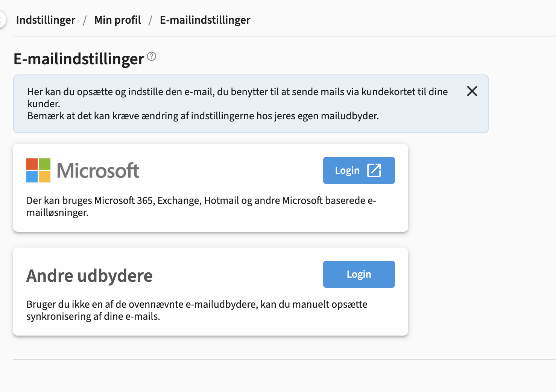Screen dimensions: 556x392
Task: Click the slash separator after Min profil
Action: 150,20
